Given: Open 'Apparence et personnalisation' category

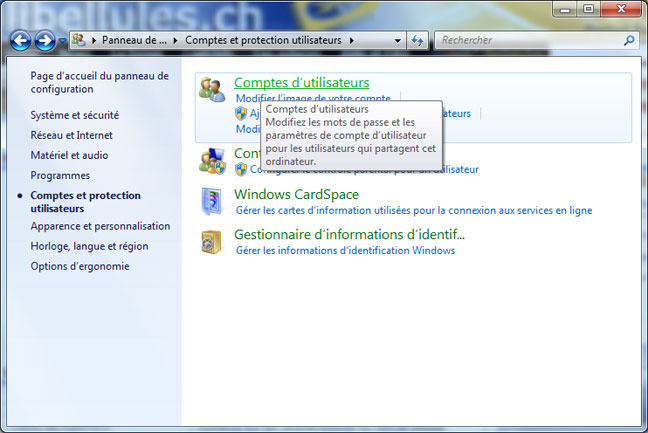Looking at the screenshot, I should click(100, 226).
